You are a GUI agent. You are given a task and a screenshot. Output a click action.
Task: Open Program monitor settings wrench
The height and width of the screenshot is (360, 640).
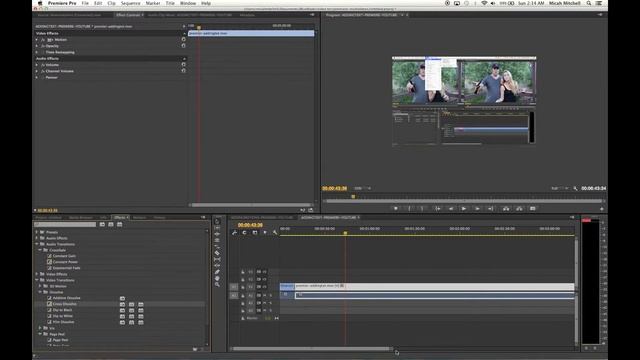(x=575, y=188)
